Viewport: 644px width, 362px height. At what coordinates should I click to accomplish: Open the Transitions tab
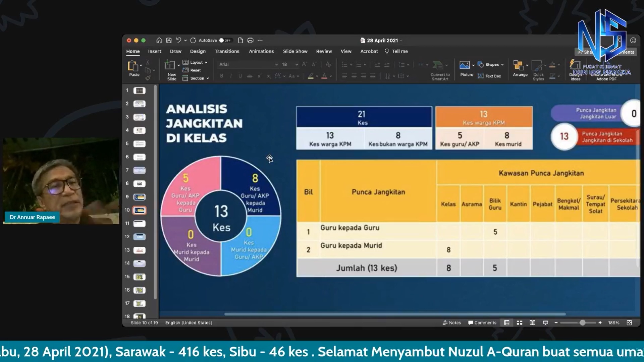(x=227, y=51)
